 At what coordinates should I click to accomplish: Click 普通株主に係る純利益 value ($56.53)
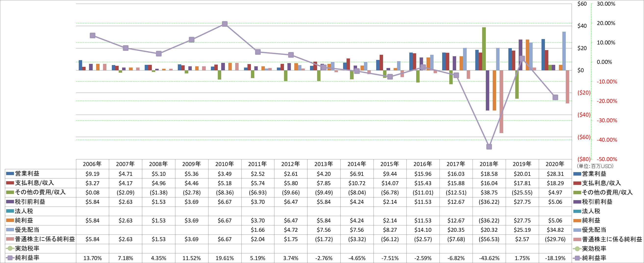489,239
